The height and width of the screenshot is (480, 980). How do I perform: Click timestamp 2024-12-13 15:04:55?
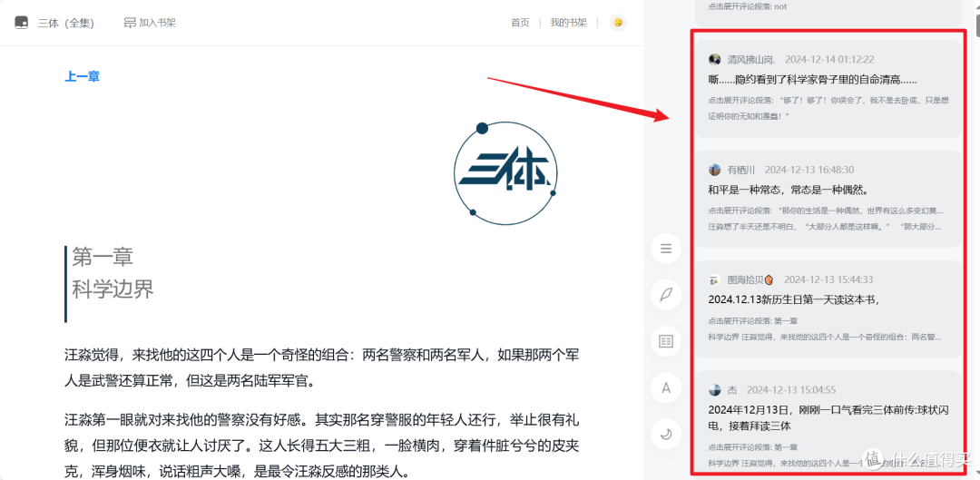(791, 390)
